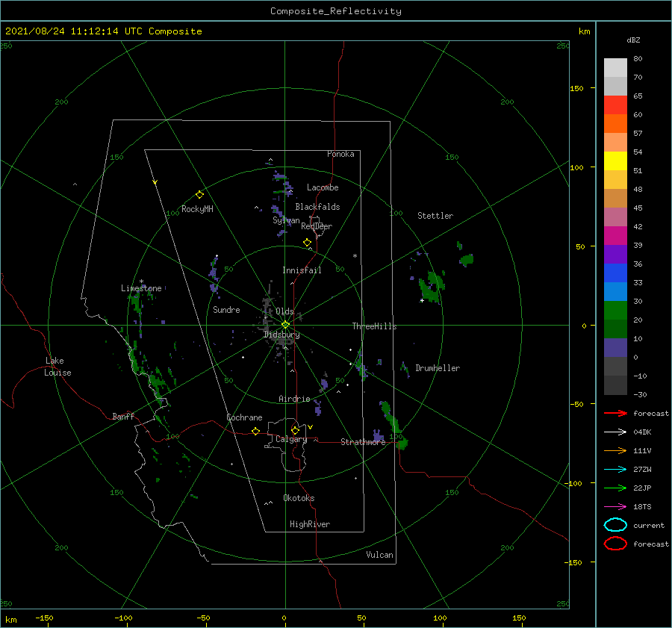Click the yellow diamond marker below Cochrane
672x628 pixels.
[255, 432]
